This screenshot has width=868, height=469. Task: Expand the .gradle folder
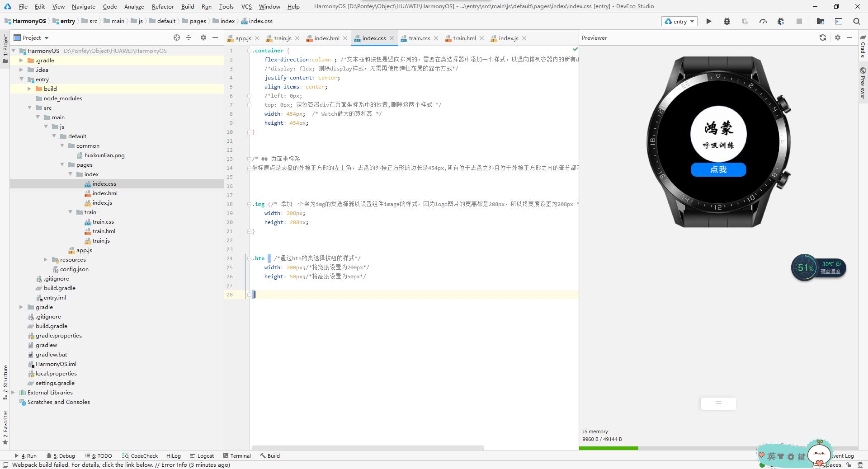pyautogui.click(x=21, y=60)
